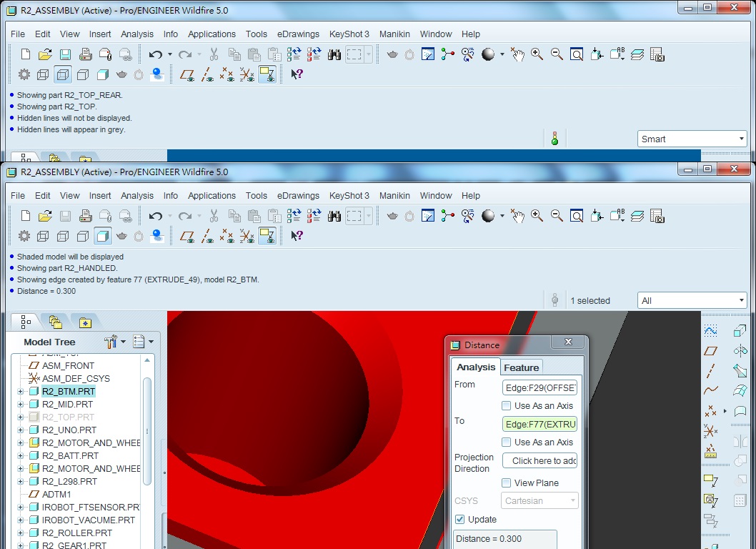Open Applications menu in front window
The height and width of the screenshot is (549, 756).
pyautogui.click(x=212, y=195)
